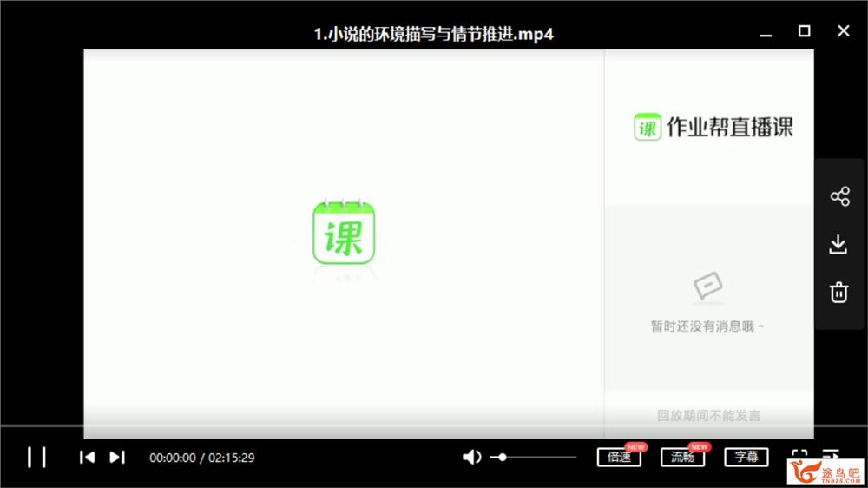Click the green 课 logo in the video
Screen dimensions: 868x488
tap(344, 232)
